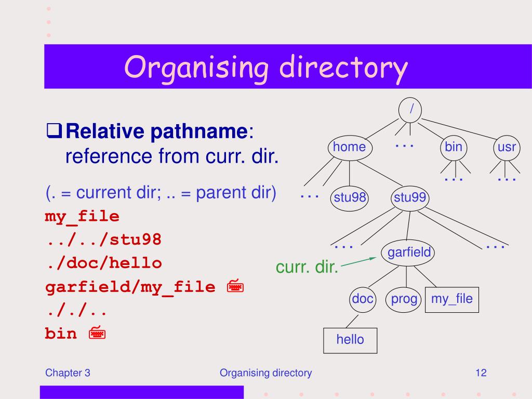Select the doc directory node
Screen dimensions: 532x399
click(363, 299)
